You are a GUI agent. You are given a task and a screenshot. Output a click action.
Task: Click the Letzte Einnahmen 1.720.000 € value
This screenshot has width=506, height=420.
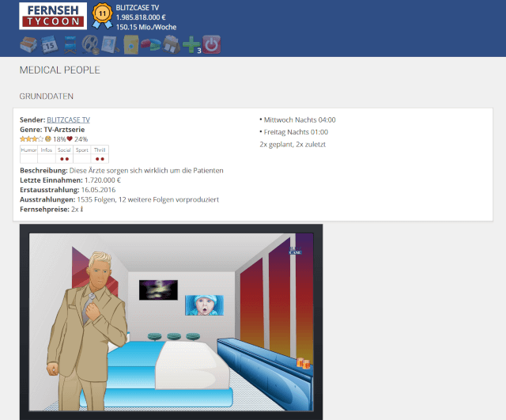(103, 180)
